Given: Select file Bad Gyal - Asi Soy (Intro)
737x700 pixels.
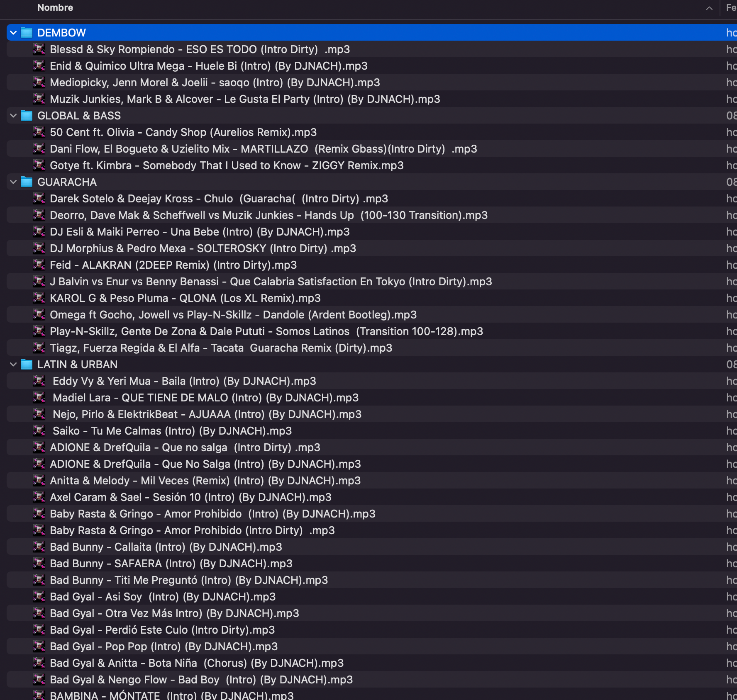Looking at the screenshot, I should [163, 597].
